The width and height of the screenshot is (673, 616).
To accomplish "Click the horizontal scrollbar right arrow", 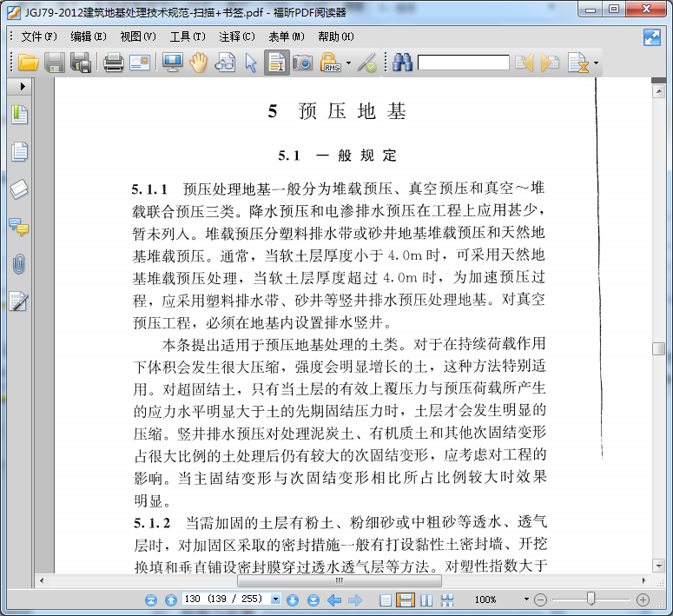I will [643, 580].
